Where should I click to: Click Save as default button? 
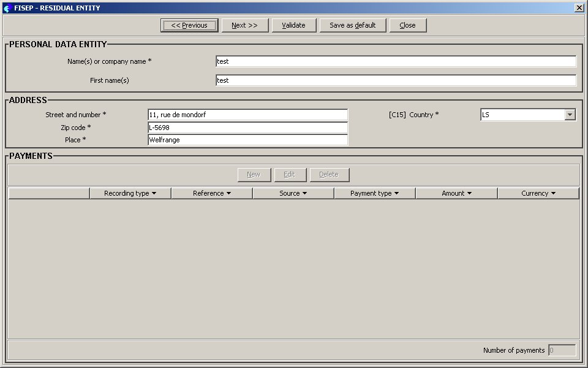pos(352,25)
